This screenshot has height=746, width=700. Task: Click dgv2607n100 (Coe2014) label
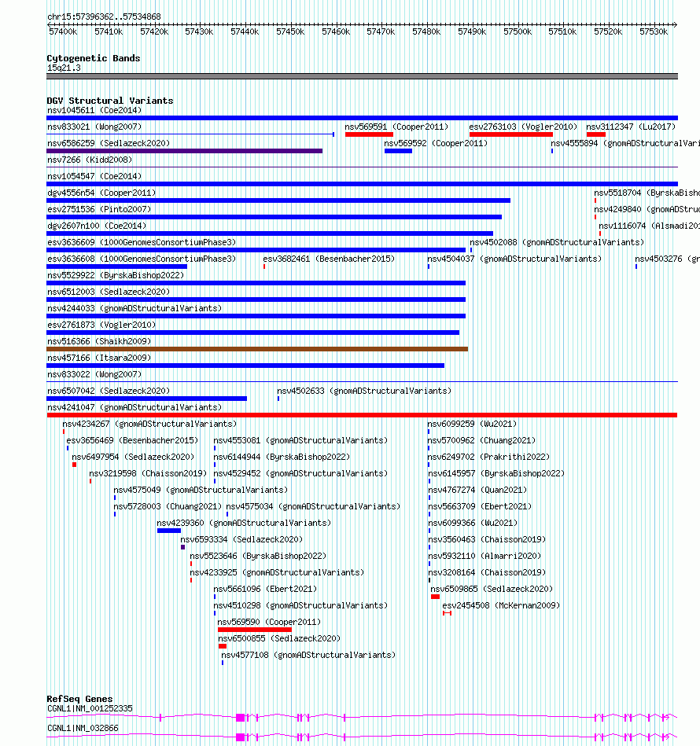click(x=97, y=226)
